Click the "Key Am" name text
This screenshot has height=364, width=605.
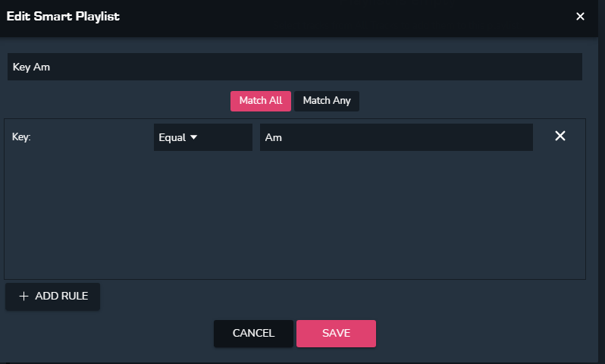31,67
